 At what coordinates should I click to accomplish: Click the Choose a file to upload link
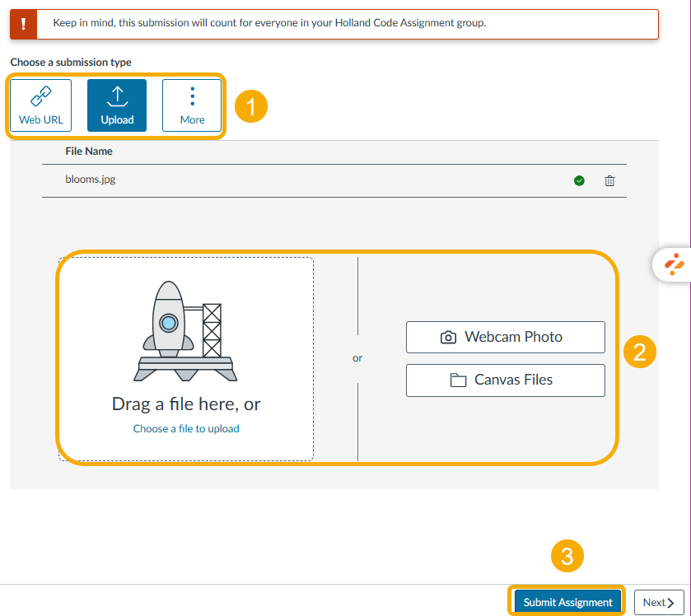tap(186, 429)
